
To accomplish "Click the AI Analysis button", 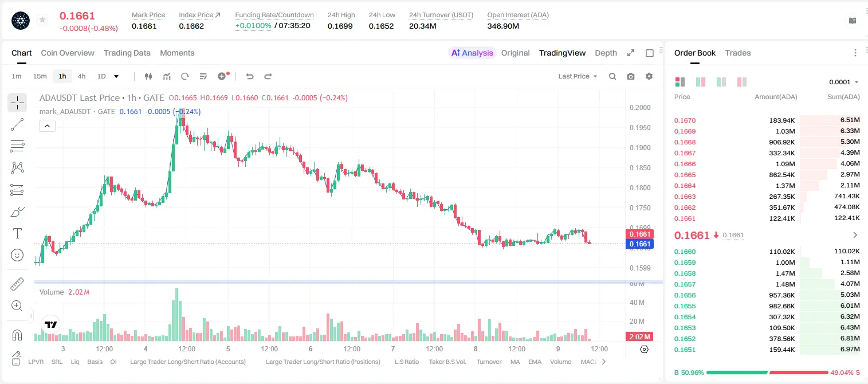I will [472, 53].
